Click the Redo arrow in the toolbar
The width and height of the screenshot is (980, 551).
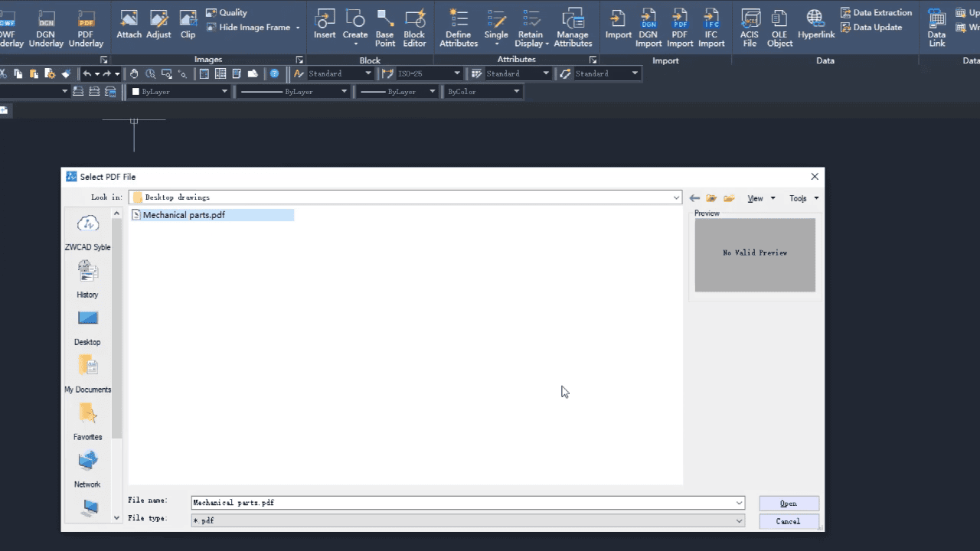pyautogui.click(x=107, y=73)
